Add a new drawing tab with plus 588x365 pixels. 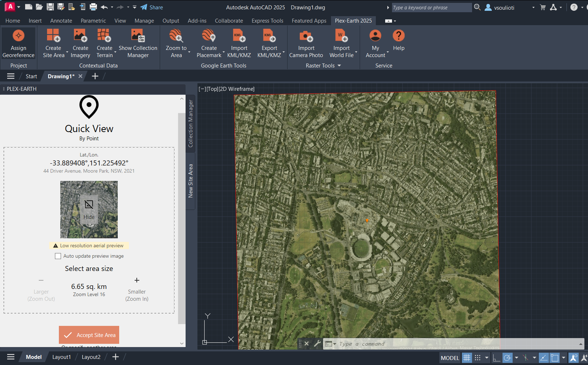[x=95, y=76]
